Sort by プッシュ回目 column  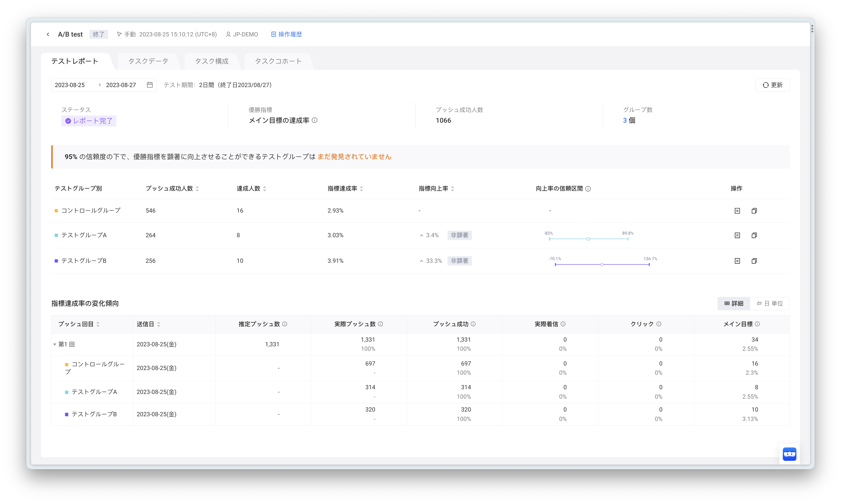pos(98,324)
